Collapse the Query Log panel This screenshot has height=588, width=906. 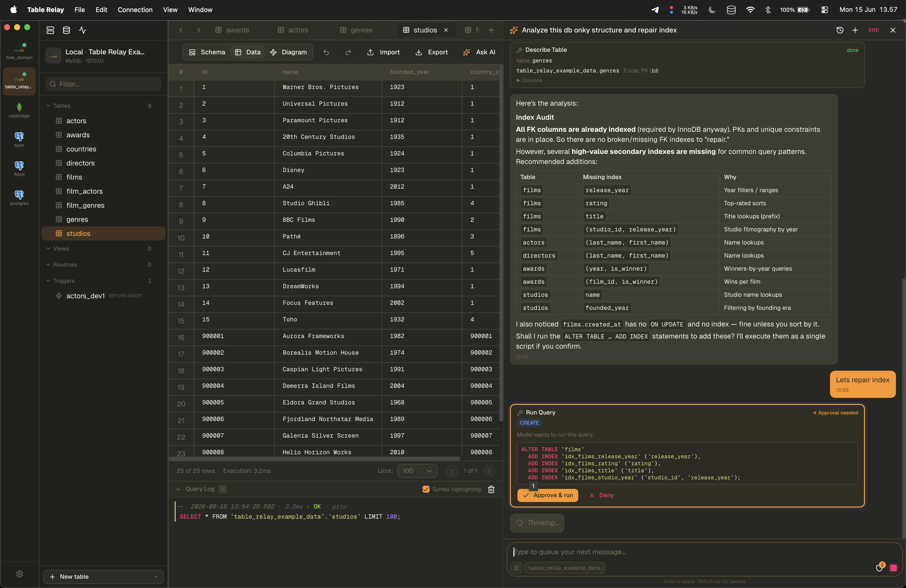(178, 489)
